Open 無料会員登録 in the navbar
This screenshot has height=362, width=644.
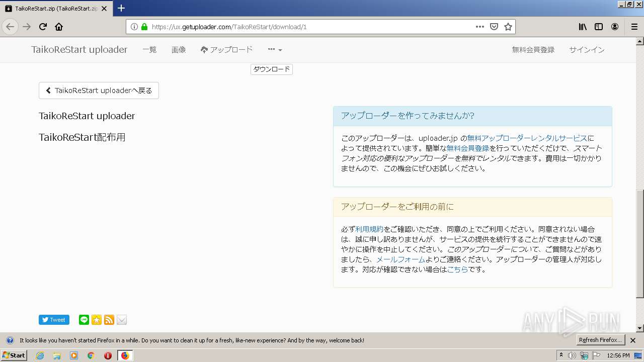point(533,50)
